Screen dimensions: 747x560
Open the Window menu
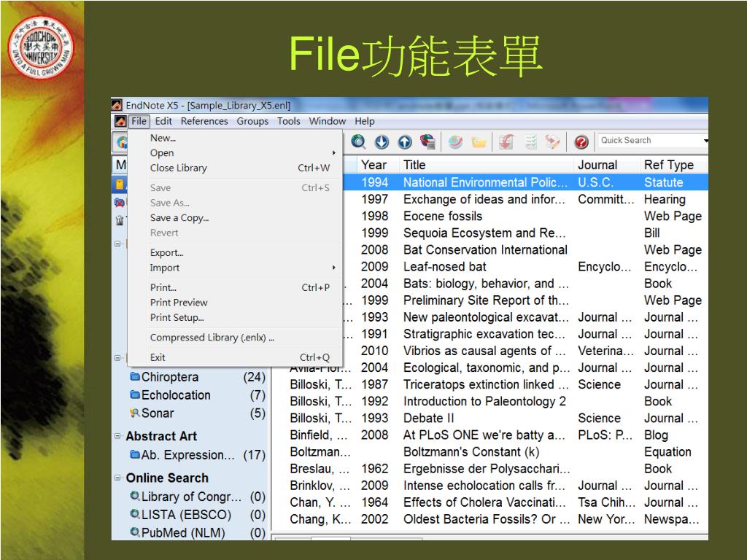point(328,121)
